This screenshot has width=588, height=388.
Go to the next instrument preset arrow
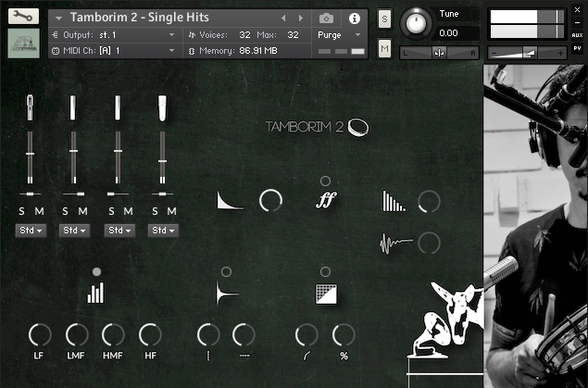click(x=300, y=18)
